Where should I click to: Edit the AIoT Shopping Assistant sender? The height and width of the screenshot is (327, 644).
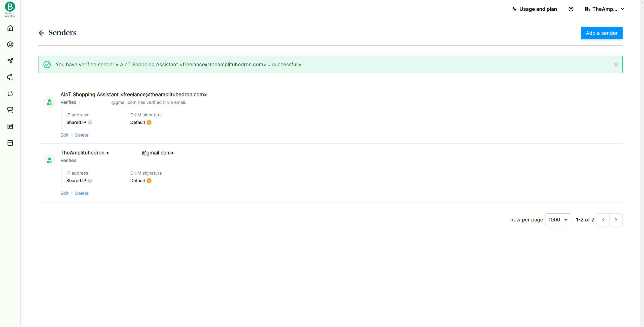[64, 135]
